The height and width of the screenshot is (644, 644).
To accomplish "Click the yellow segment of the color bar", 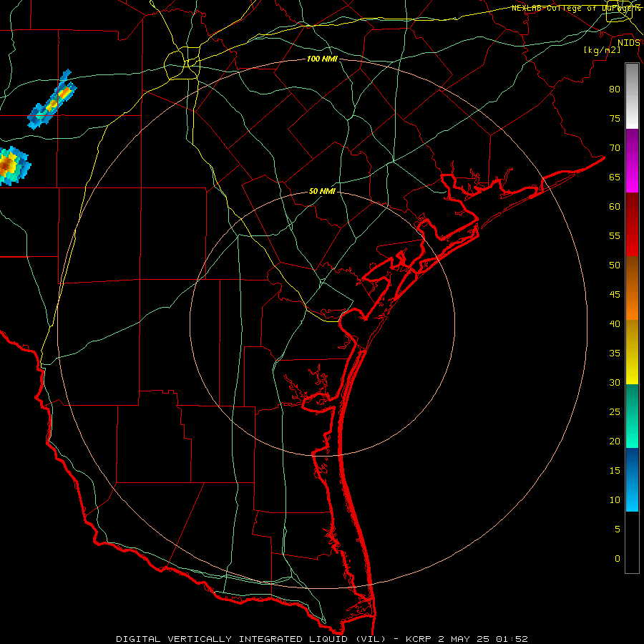I will coord(632,352).
